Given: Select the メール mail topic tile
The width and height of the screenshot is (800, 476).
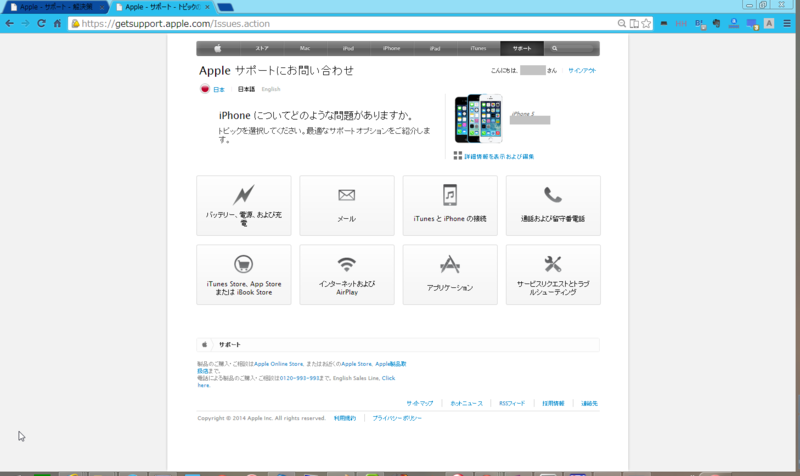Looking at the screenshot, I should (347, 206).
